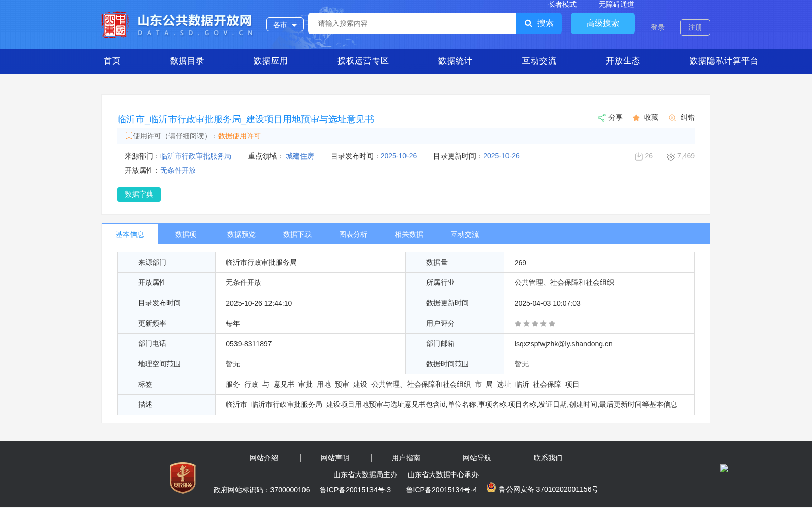This screenshot has width=812, height=508.
Task: Click the timestamp 2025-10-26 12:44:10
Action: [259, 303]
